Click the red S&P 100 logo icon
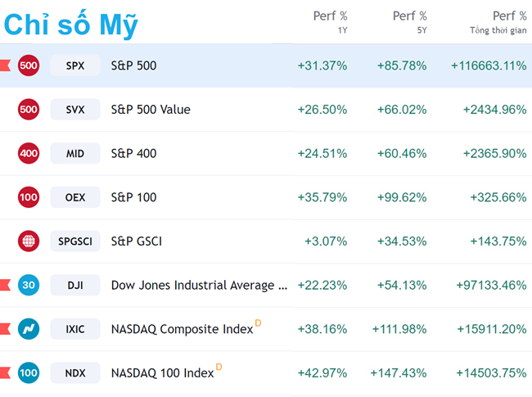Viewport: 532px width, 397px height. (x=29, y=197)
